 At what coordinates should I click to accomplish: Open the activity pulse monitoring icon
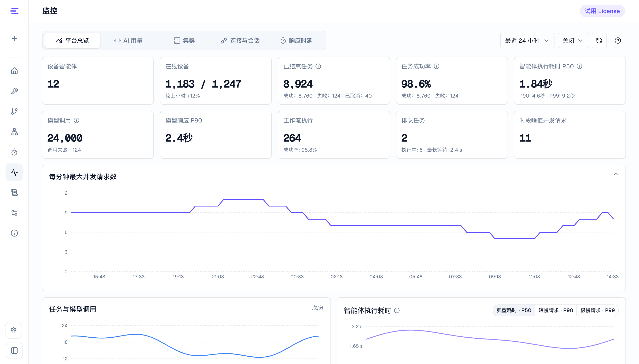click(x=14, y=172)
